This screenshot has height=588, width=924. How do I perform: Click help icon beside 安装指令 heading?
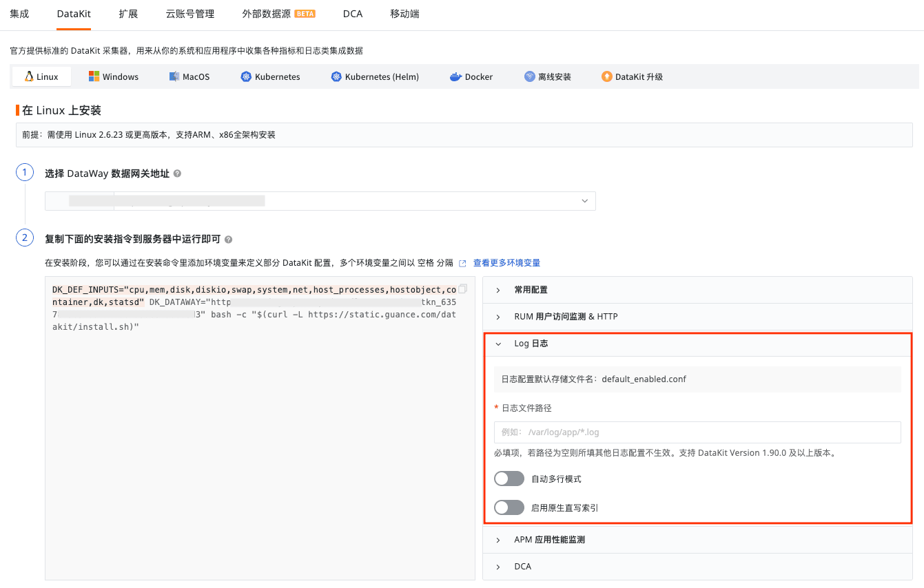[x=229, y=240]
